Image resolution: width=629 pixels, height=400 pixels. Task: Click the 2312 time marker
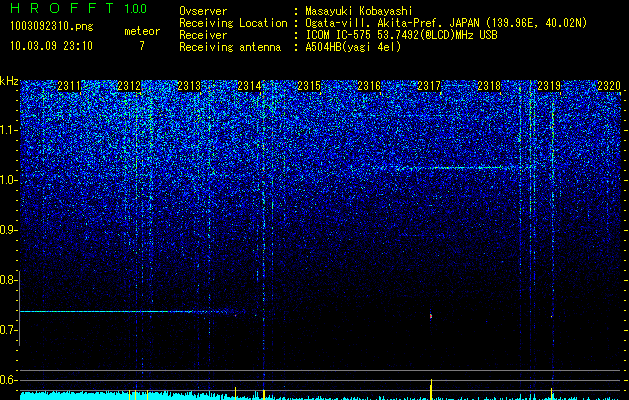[129, 86]
